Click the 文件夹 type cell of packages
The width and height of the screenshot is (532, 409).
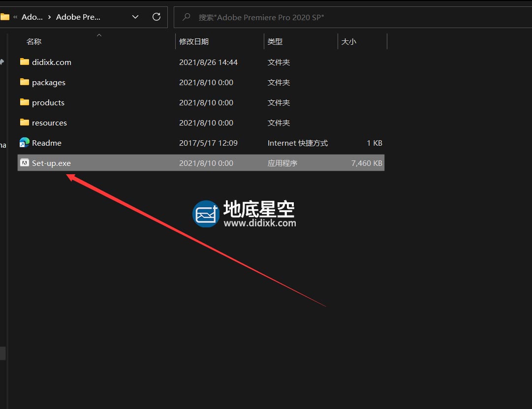(x=279, y=83)
